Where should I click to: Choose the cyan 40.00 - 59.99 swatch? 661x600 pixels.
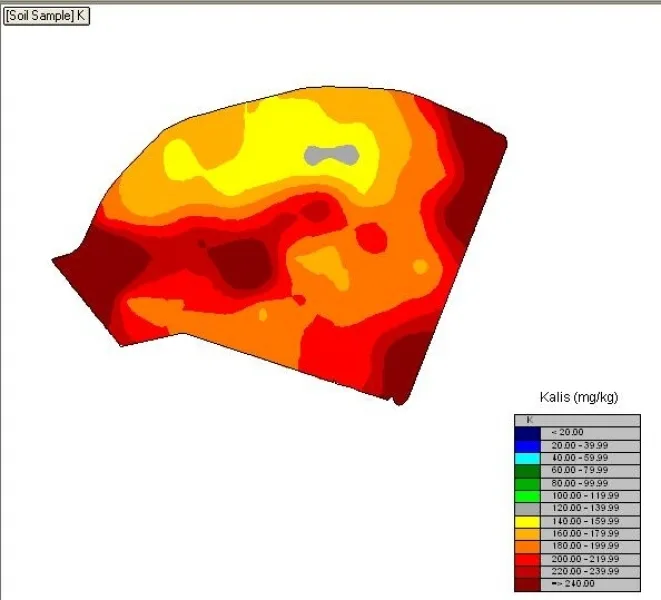[527, 458]
